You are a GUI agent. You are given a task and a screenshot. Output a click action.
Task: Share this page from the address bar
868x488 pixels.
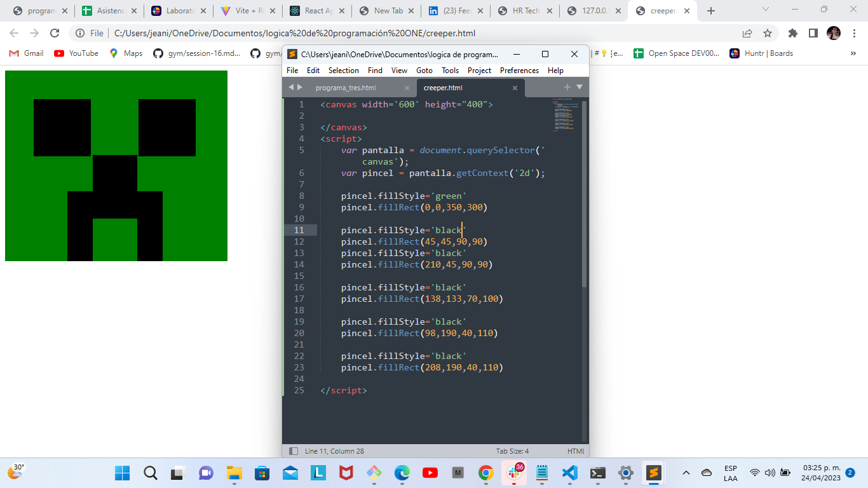pos(747,33)
